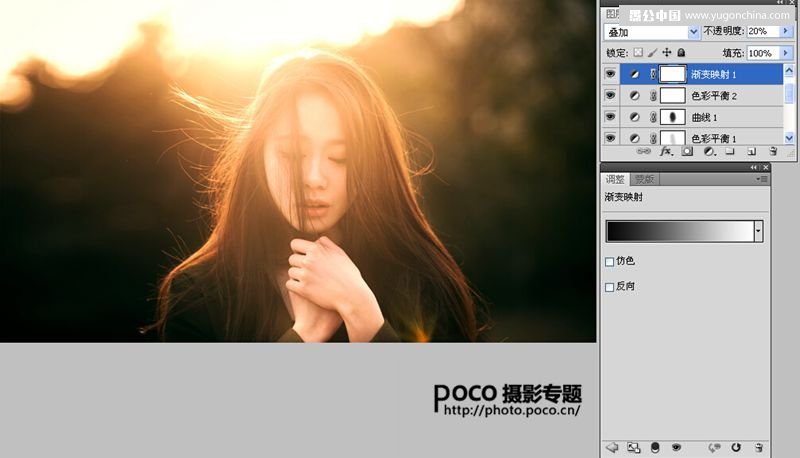Click the adjustment icon of 渐变映射 1
Viewport: 800px width, 458px height.
pos(634,74)
